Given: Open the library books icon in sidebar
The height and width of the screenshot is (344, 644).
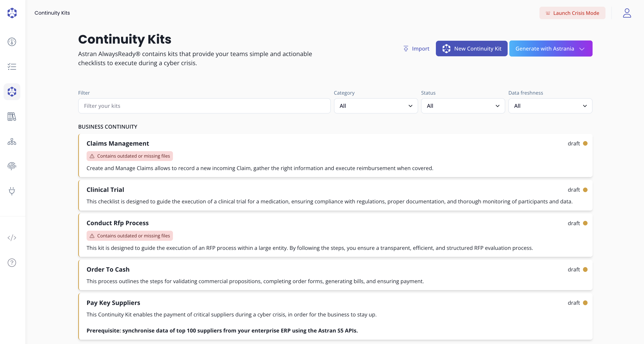Looking at the screenshot, I should pyautogui.click(x=12, y=116).
